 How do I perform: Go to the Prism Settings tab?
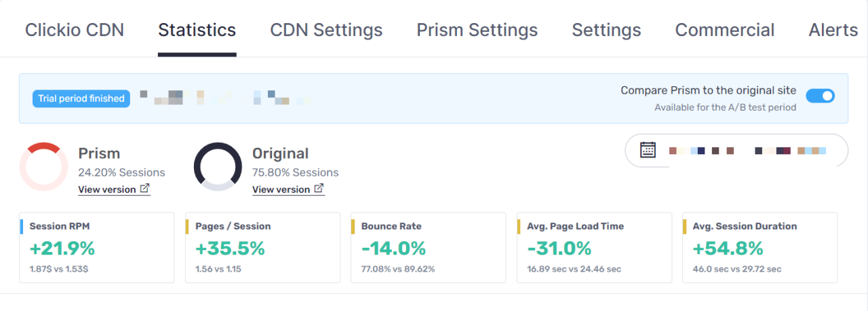pyautogui.click(x=477, y=30)
